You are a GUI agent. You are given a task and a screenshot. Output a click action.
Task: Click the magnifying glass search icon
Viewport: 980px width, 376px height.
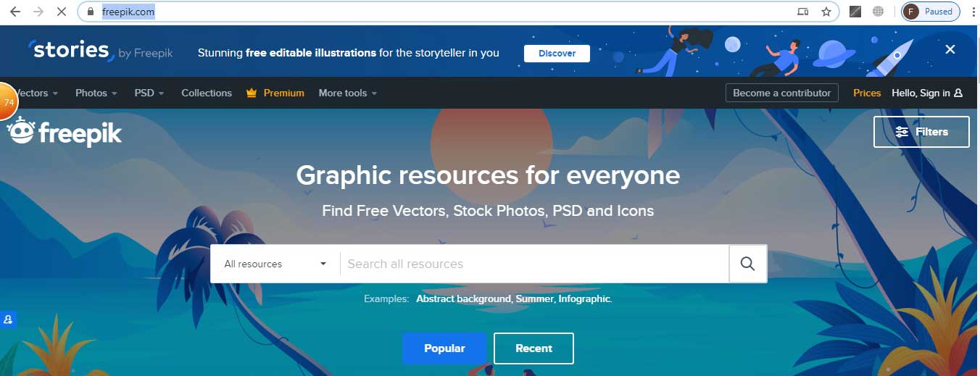pos(747,264)
